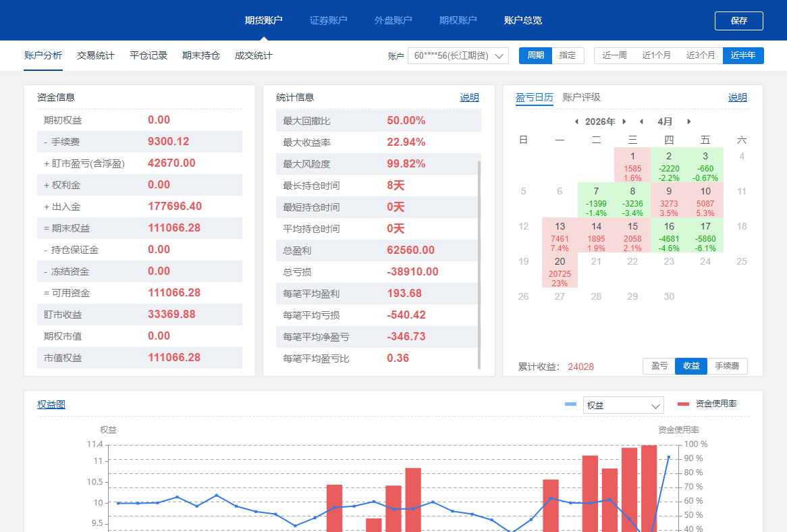Go to previous month arrow before 4月
The height and width of the screenshot is (532, 787).
point(641,122)
